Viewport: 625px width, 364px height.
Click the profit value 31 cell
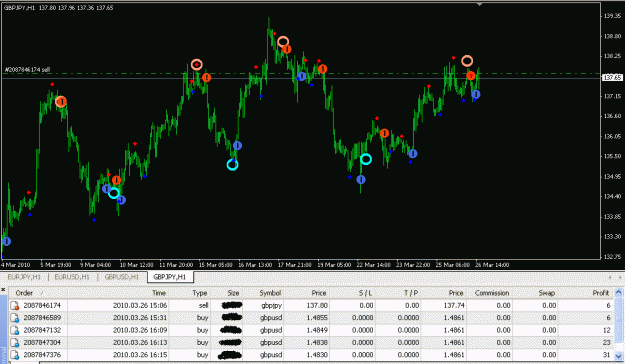[x=607, y=355]
